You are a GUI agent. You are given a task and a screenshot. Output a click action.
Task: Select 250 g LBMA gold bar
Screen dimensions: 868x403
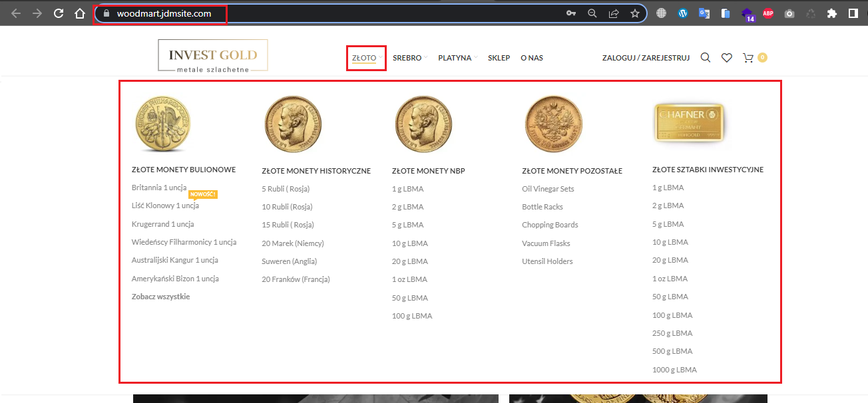672,333
